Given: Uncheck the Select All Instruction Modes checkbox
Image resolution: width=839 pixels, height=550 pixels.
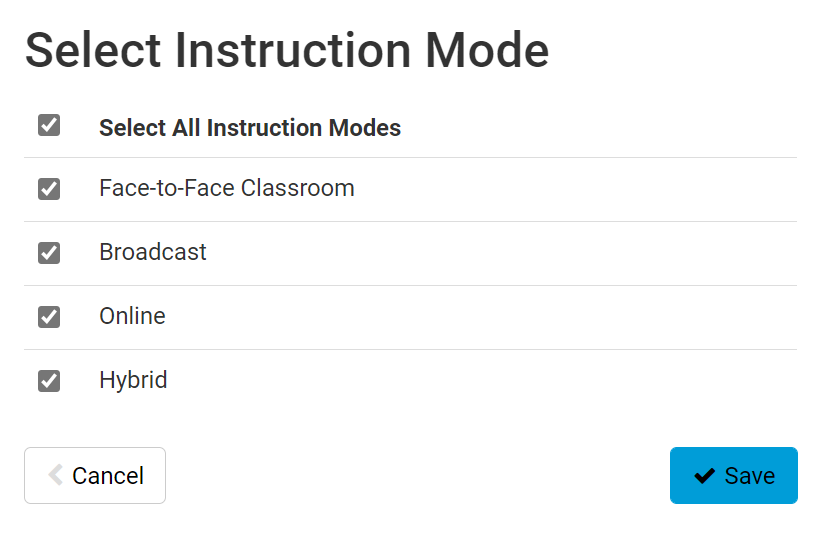Looking at the screenshot, I should click(49, 125).
